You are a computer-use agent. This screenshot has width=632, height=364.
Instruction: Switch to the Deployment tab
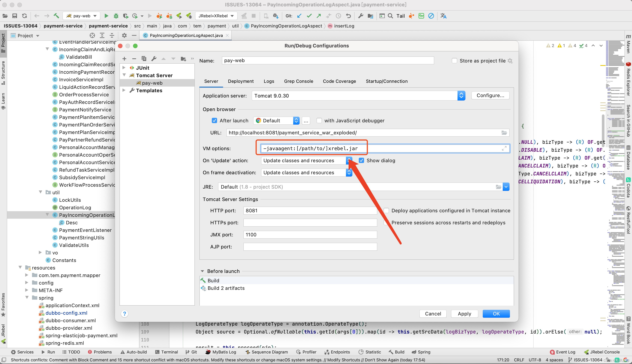(241, 81)
